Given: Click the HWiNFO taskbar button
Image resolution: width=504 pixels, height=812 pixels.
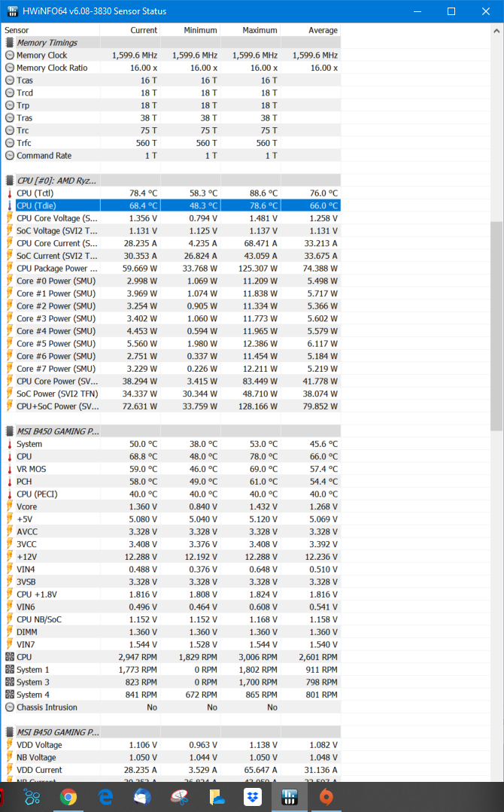Looking at the screenshot, I should (290, 796).
